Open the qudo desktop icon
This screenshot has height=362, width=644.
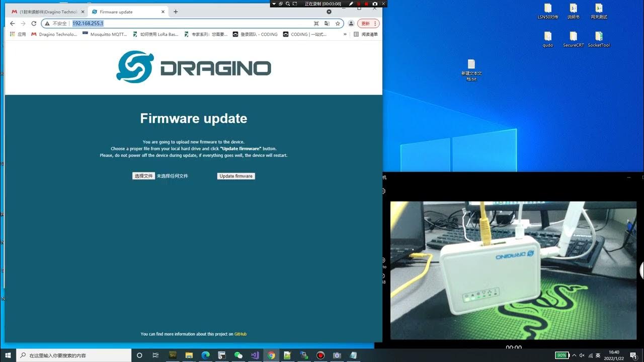[548, 39]
